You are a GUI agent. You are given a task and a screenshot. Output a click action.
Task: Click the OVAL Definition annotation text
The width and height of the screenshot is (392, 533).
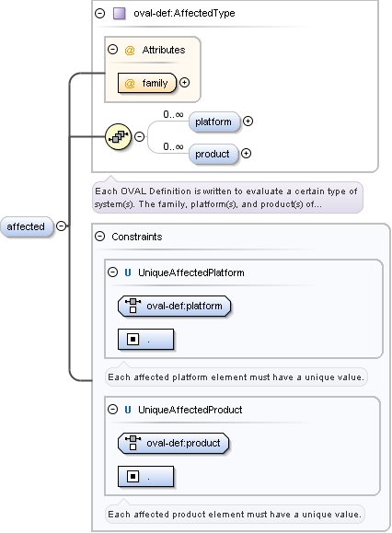(x=226, y=198)
